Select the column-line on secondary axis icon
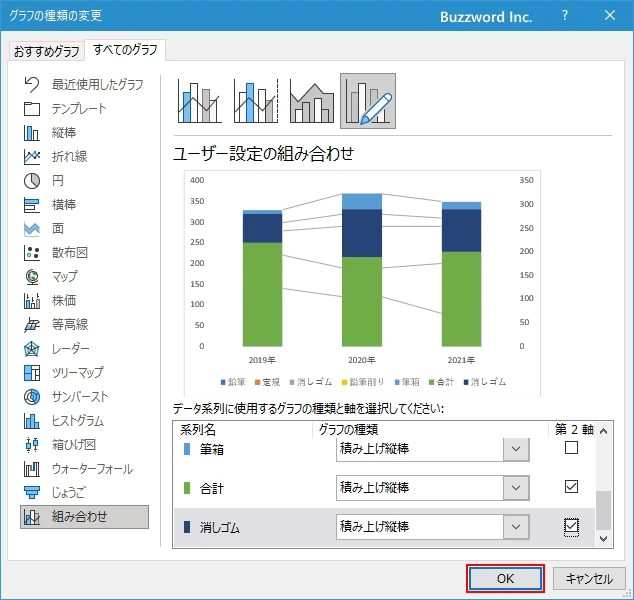The image size is (634, 600). click(x=256, y=100)
